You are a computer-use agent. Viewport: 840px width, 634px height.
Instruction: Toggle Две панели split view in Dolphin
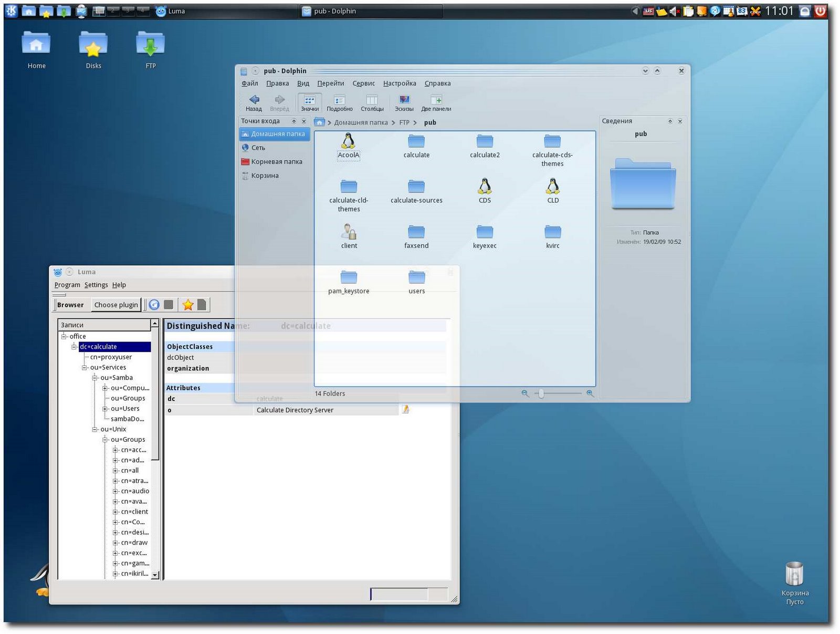click(x=436, y=103)
